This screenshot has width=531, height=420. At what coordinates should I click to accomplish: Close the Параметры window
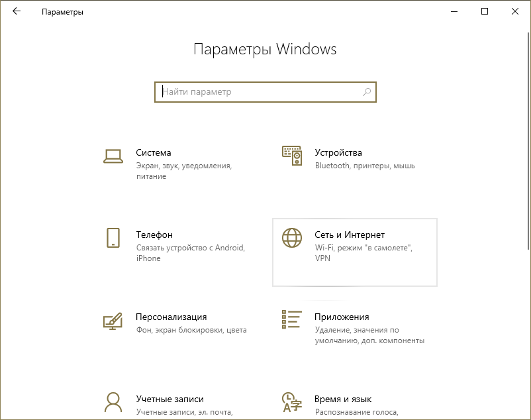coord(515,11)
